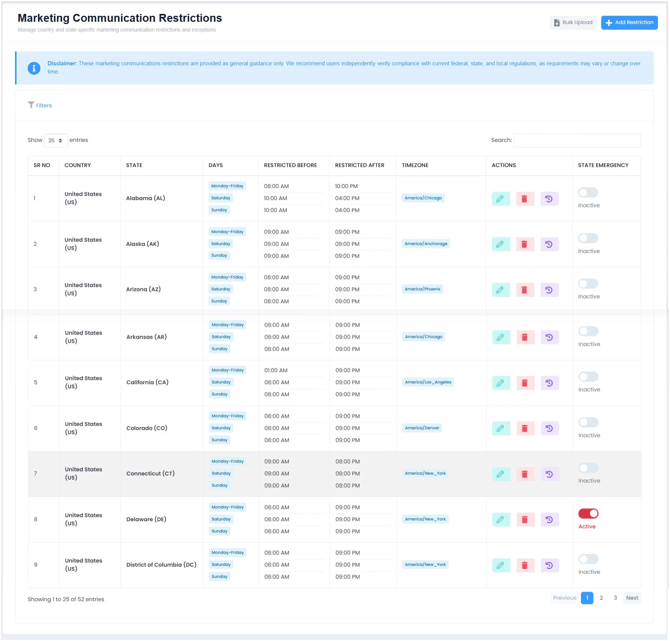Edit the Connecticut (CT) restriction row
The image size is (670, 641).
(x=501, y=474)
